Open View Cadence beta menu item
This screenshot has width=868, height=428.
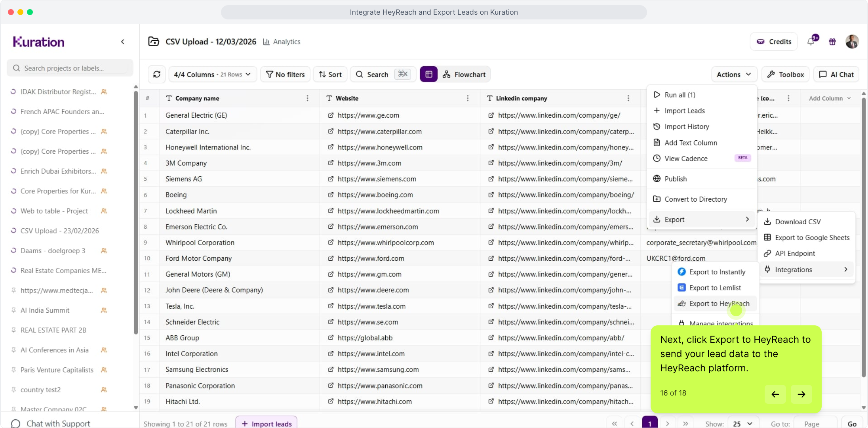[x=702, y=159]
